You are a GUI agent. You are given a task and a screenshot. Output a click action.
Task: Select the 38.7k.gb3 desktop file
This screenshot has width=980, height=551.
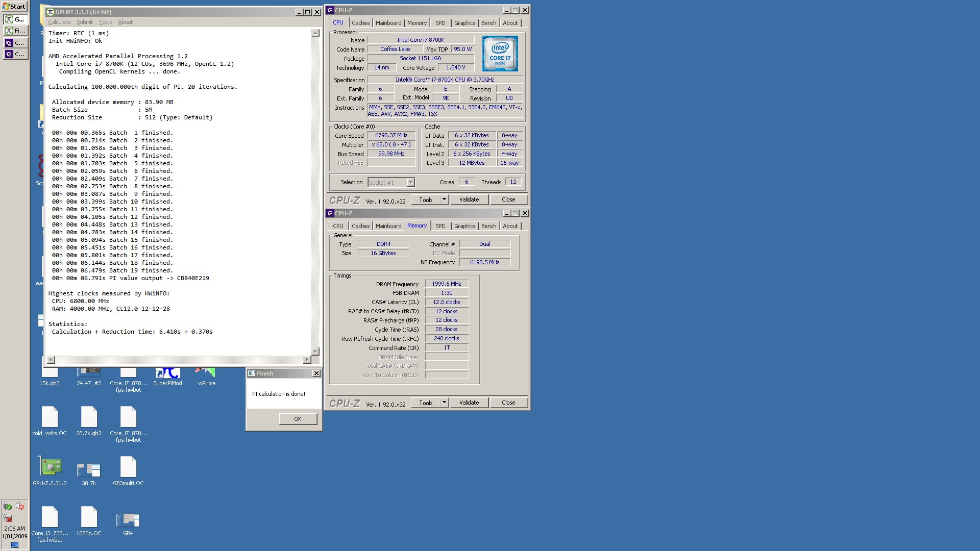(89, 421)
